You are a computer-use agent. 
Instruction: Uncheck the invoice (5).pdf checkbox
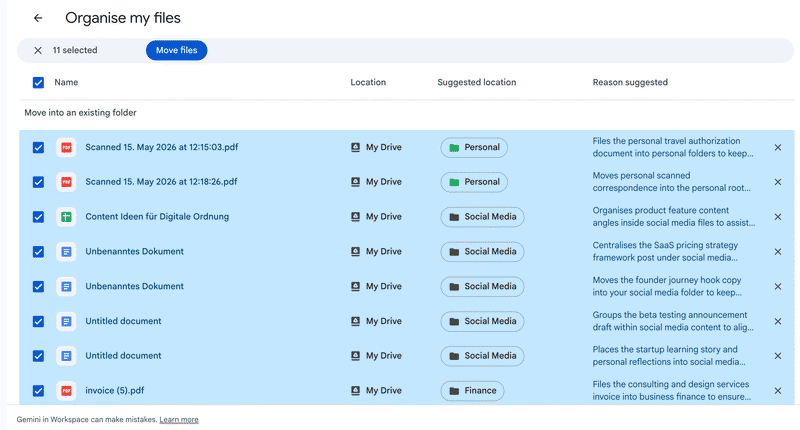[x=38, y=391]
